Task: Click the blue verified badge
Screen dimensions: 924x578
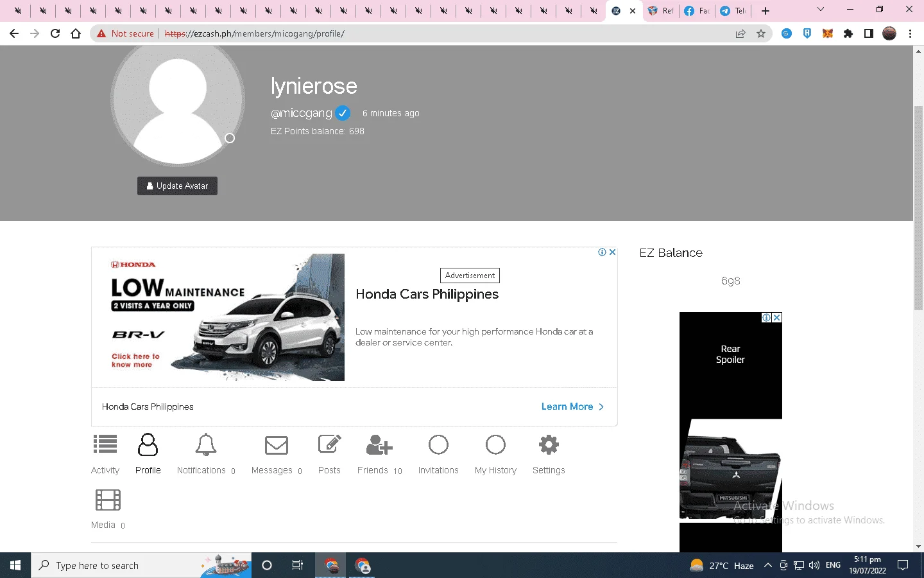Action: pos(343,113)
